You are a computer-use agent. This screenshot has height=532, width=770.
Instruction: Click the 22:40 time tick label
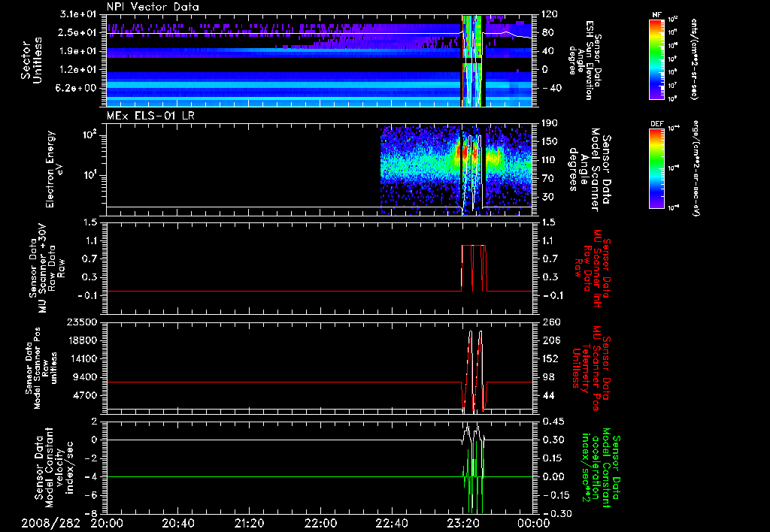click(391, 524)
